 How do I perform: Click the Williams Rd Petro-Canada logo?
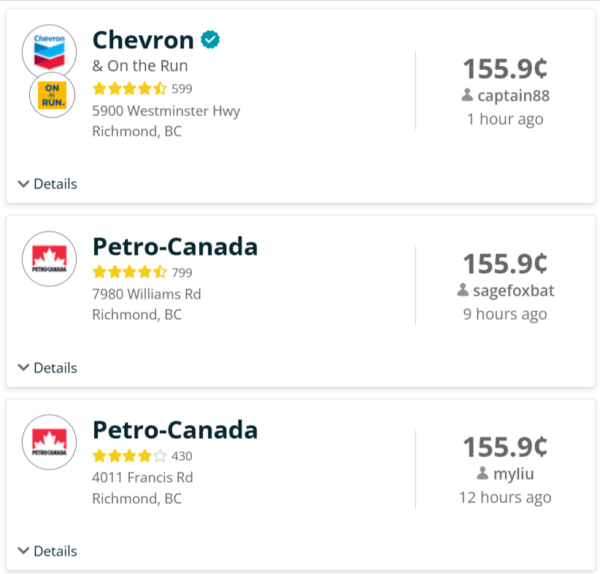(x=49, y=258)
